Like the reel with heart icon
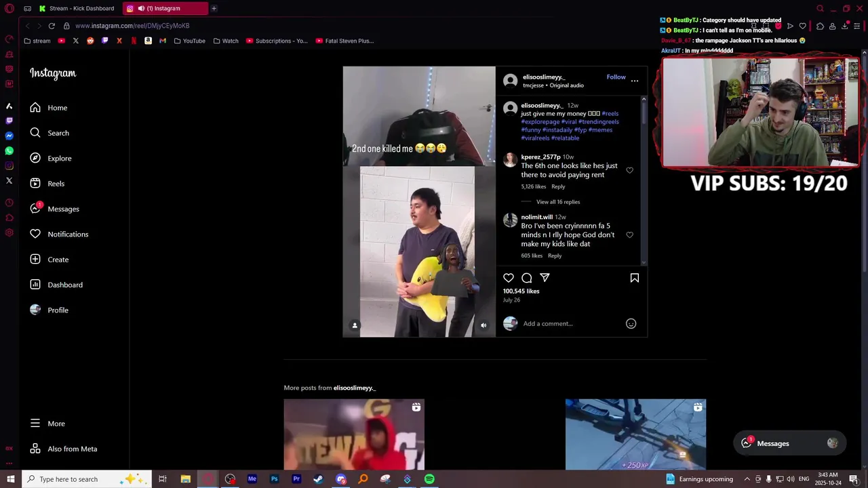 click(509, 278)
